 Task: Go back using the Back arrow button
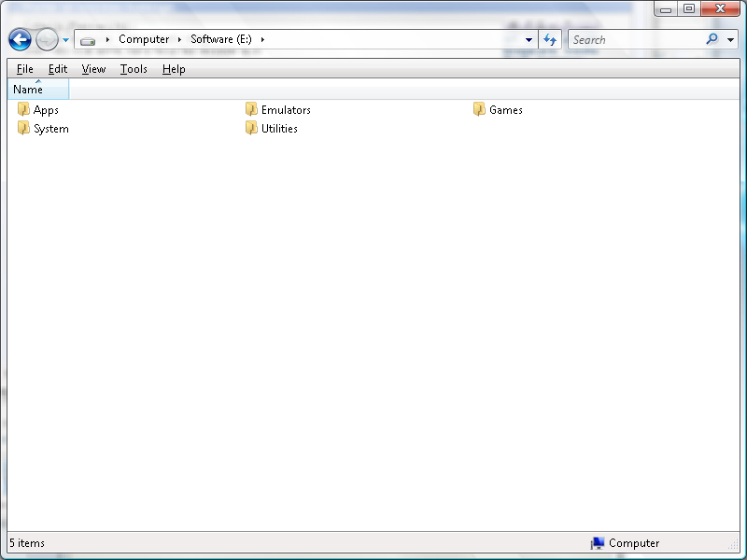(x=20, y=39)
